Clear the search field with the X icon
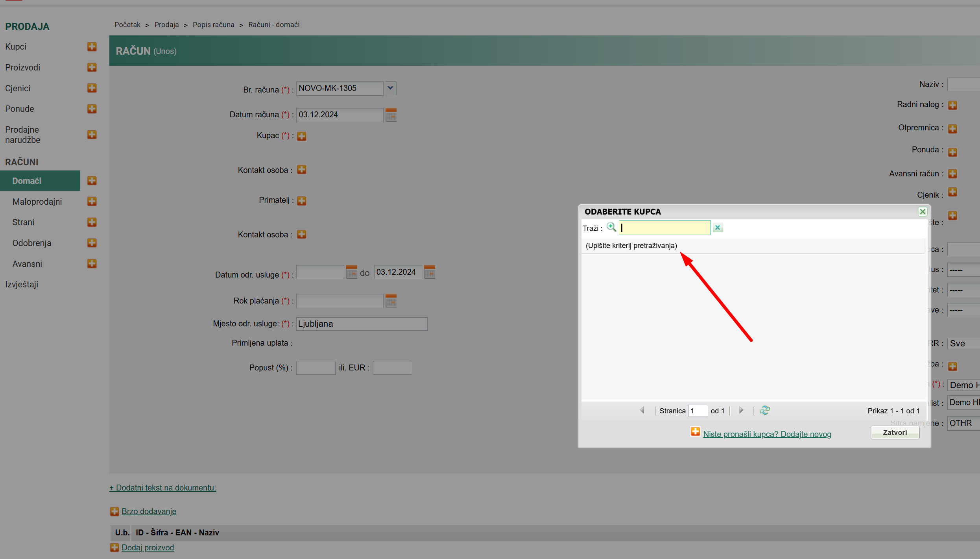Image resolution: width=980 pixels, height=559 pixels. [718, 228]
